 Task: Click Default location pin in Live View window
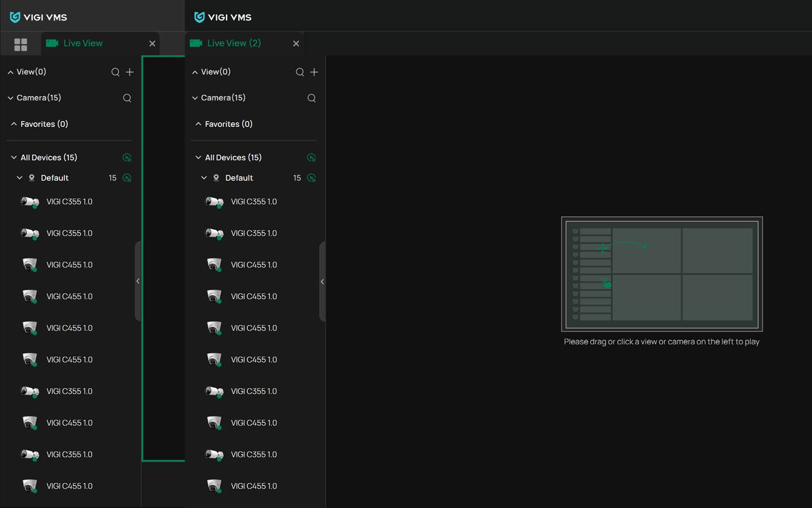point(32,178)
